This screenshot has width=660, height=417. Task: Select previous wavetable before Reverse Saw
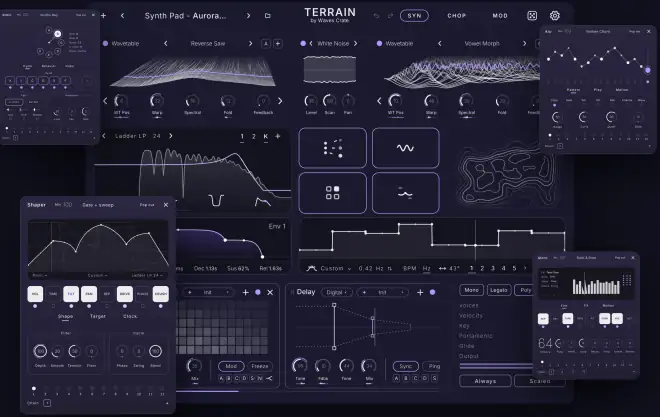(165, 43)
